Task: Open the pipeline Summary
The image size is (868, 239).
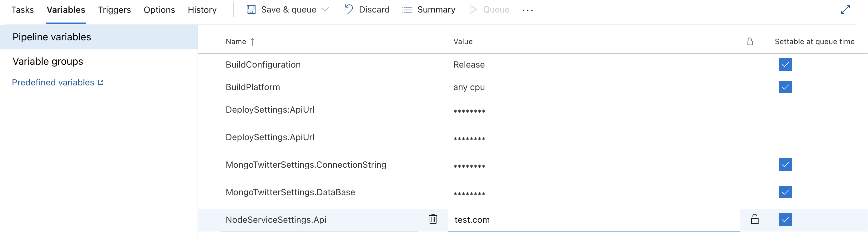Action: pyautogui.click(x=429, y=9)
